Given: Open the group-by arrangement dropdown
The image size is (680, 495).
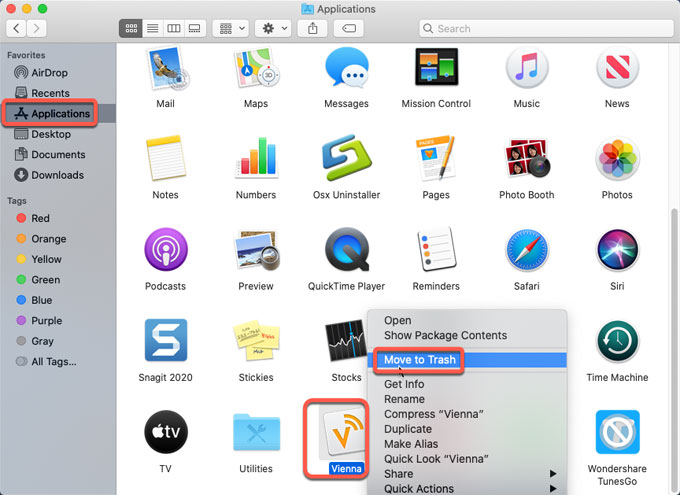Looking at the screenshot, I should pyautogui.click(x=231, y=29).
